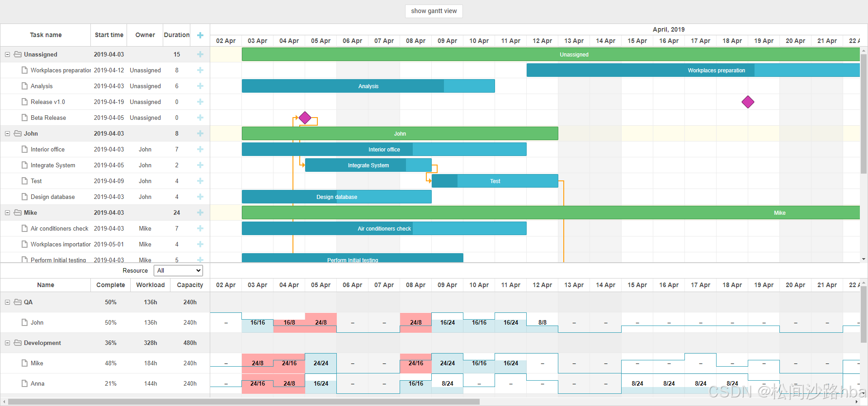868x406 pixels.
Task: Click the folder icon of John group
Action: pos(18,133)
